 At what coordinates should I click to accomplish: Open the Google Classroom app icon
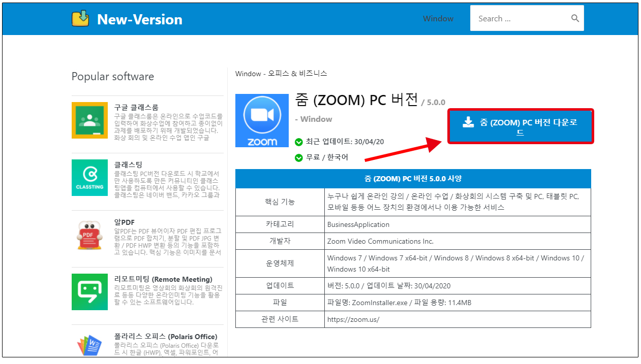tap(89, 120)
